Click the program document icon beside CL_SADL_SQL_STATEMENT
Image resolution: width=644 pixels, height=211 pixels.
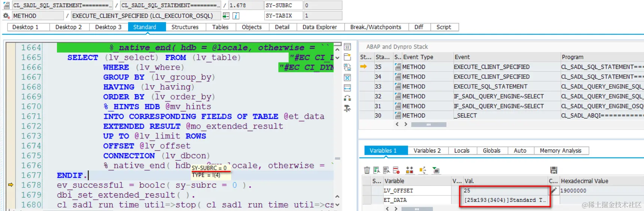6,5
